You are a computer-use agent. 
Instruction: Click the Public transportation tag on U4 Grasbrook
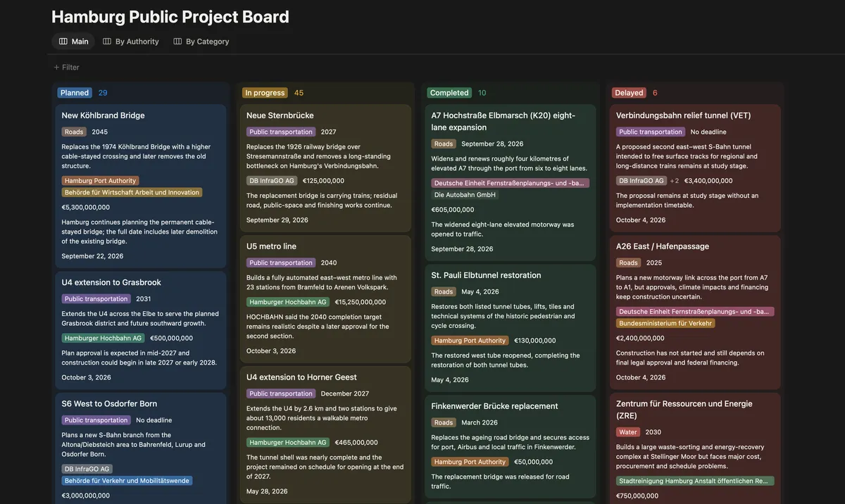96,298
